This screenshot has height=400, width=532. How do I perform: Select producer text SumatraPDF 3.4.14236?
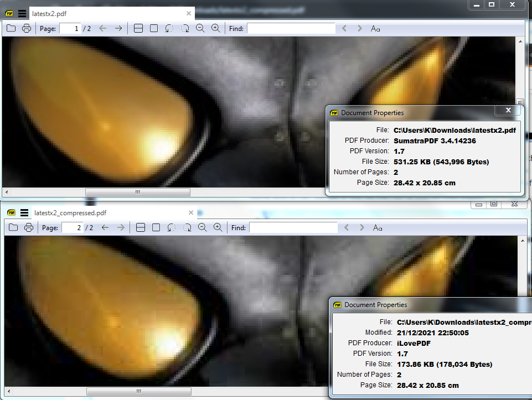[x=435, y=141]
